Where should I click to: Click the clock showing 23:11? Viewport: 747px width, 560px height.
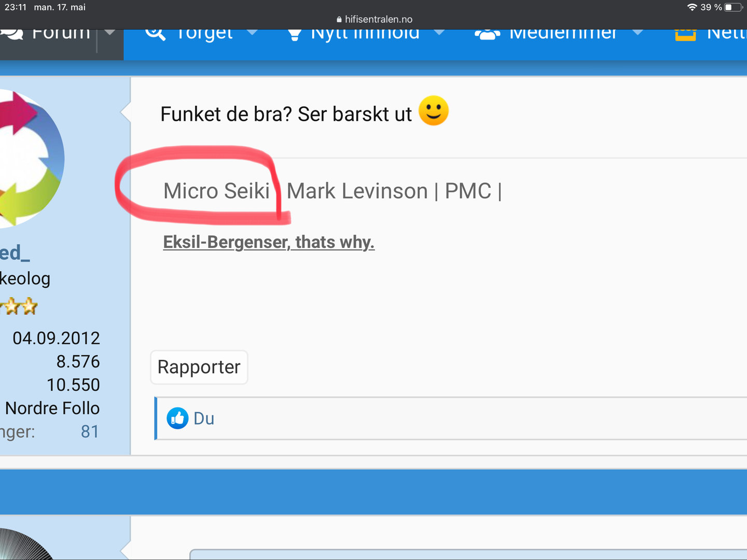coord(16,7)
